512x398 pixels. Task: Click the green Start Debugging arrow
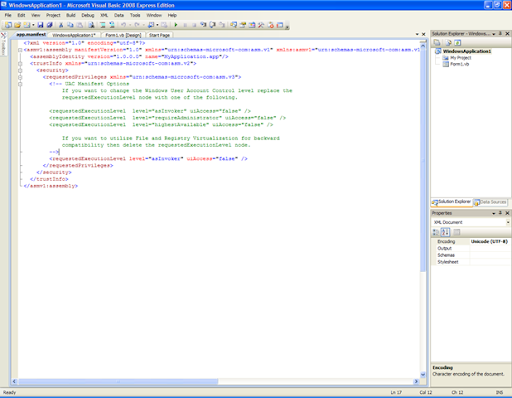click(x=176, y=25)
